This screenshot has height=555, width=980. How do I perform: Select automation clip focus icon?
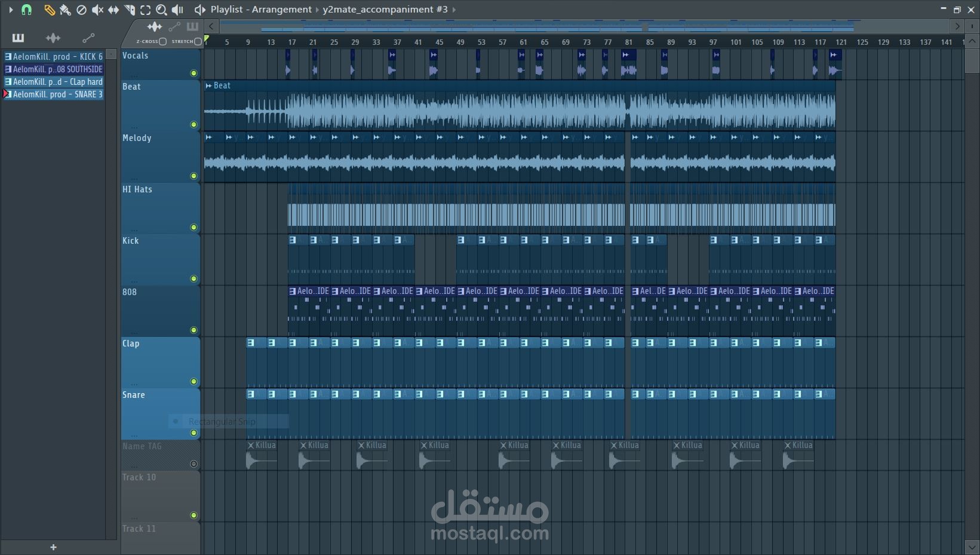(x=174, y=26)
